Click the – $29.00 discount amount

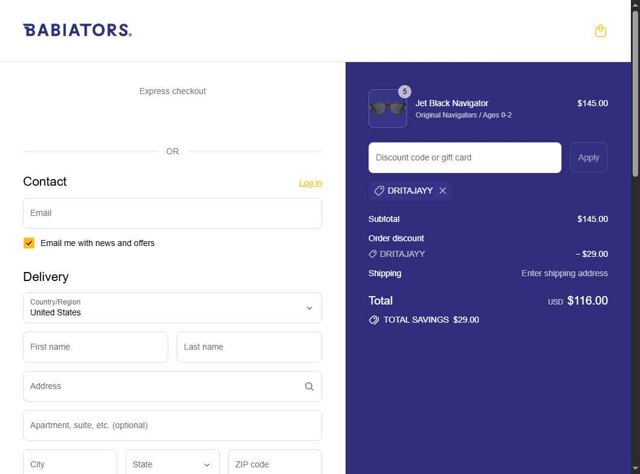(591, 254)
